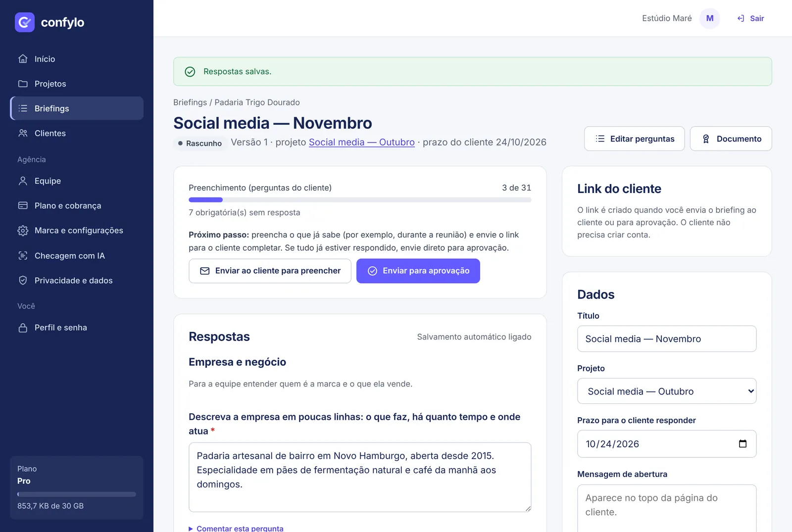
Task: Expand Comentar esta pergunta
Action: (x=236, y=528)
